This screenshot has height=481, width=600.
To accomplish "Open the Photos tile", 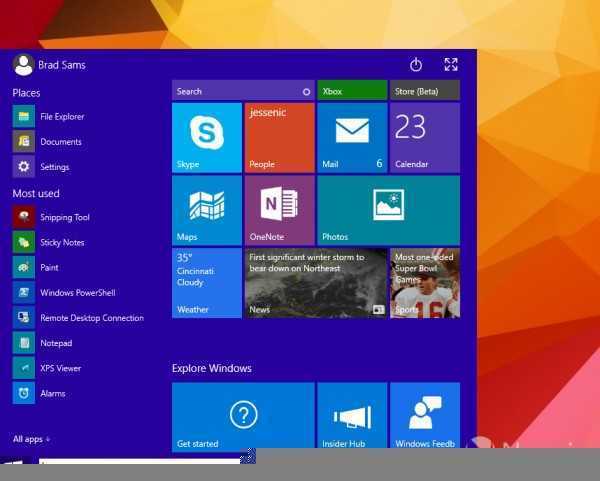I will [x=388, y=210].
